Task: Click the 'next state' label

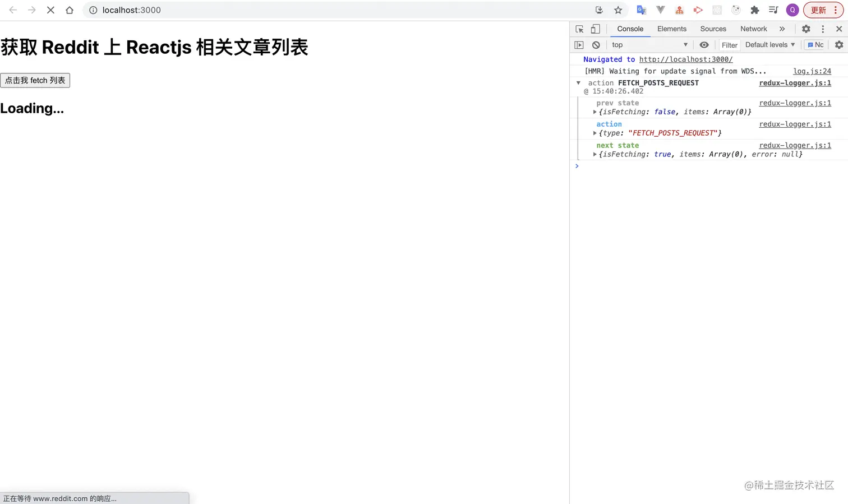Action: point(617,146)
